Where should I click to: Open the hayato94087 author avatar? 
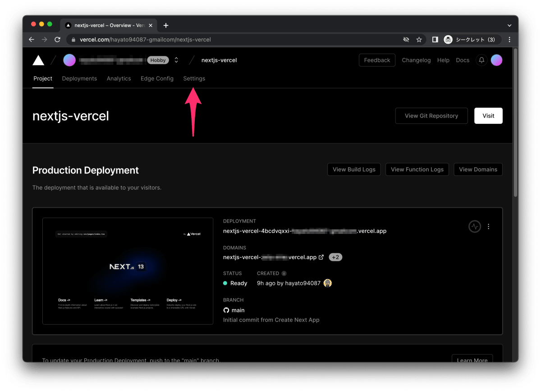328,283
